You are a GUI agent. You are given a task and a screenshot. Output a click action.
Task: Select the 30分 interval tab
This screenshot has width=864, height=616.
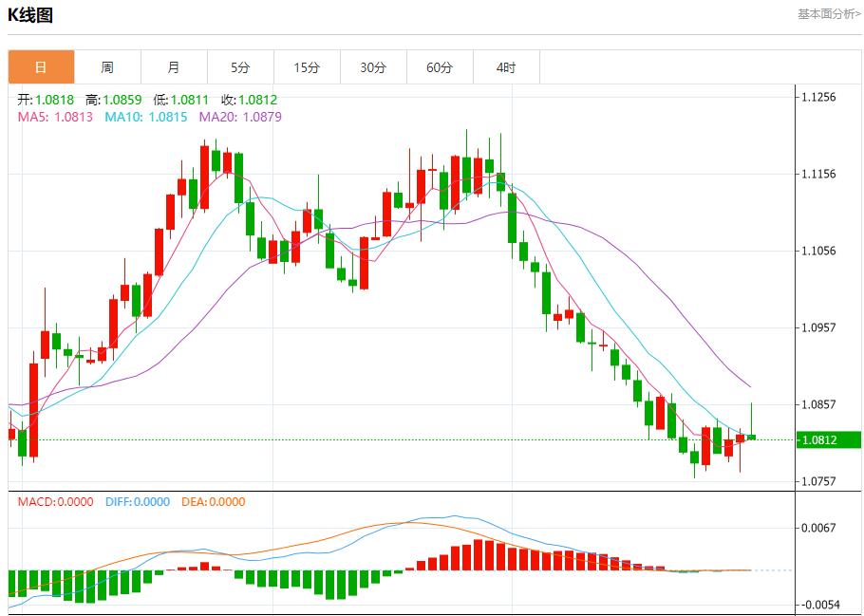[x=373, y=67]
